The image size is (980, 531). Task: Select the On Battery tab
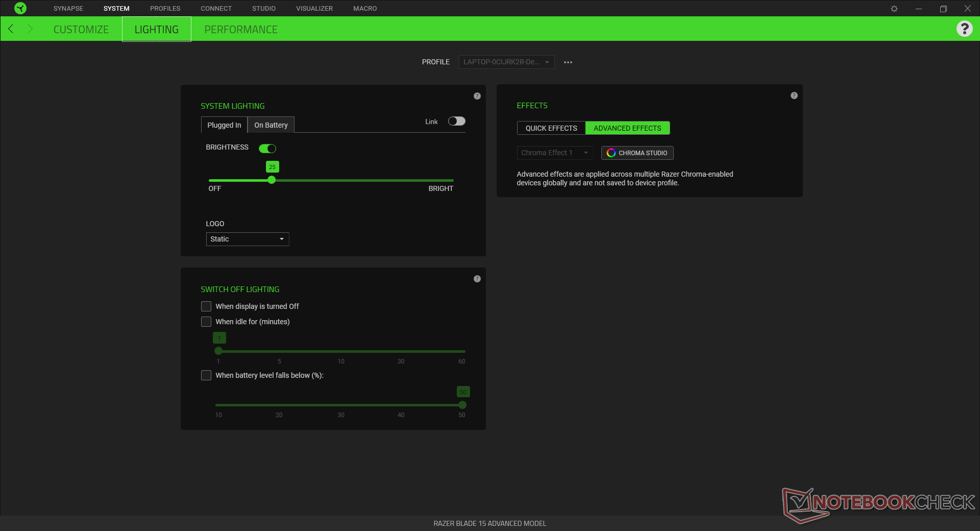pos(271,125)
